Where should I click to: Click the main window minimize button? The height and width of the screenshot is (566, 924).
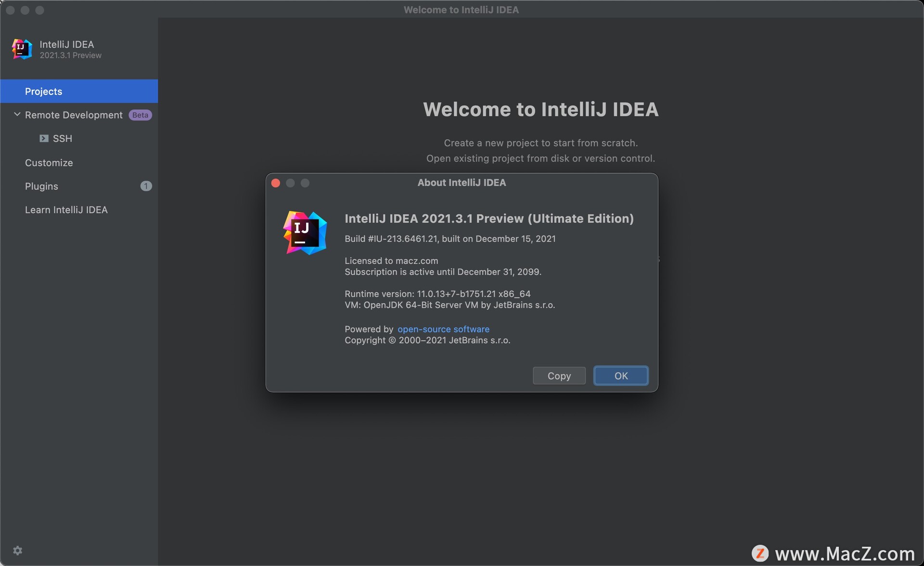(25, 10)
